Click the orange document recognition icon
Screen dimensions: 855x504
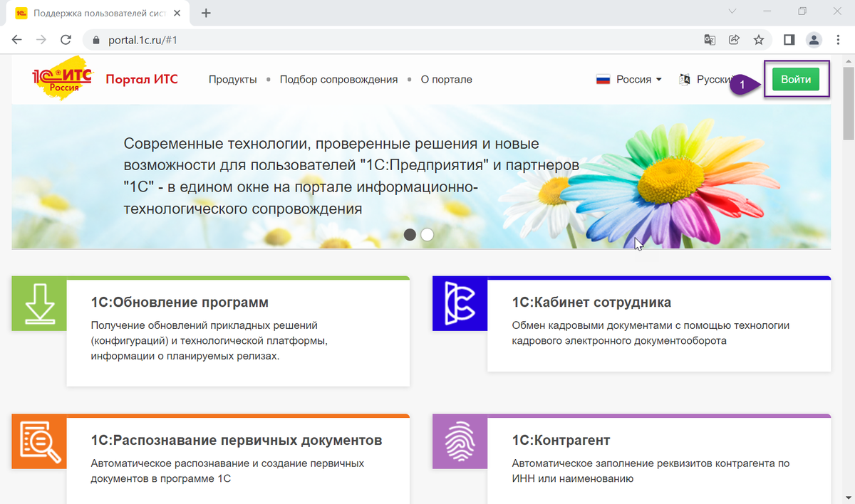[39, 442]
